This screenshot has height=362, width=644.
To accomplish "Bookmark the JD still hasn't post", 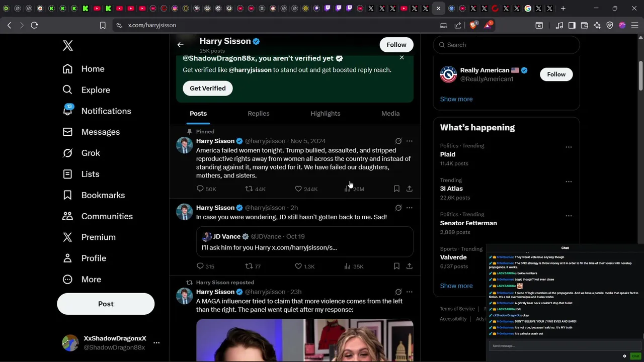I will pos(396,266).
